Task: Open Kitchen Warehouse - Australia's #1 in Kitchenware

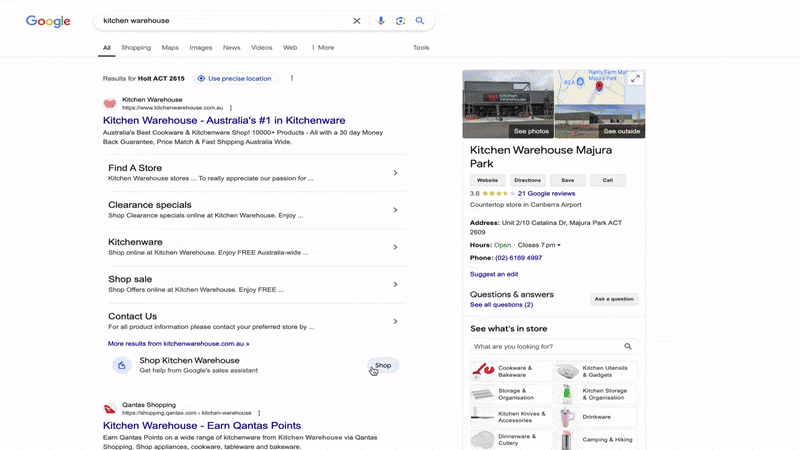Action: pyautogui.click(x=224, y=120)
